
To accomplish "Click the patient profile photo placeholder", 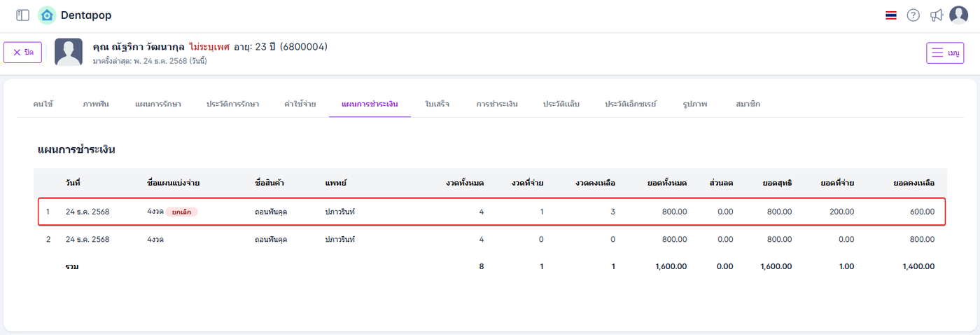I will tap(69, 53).
